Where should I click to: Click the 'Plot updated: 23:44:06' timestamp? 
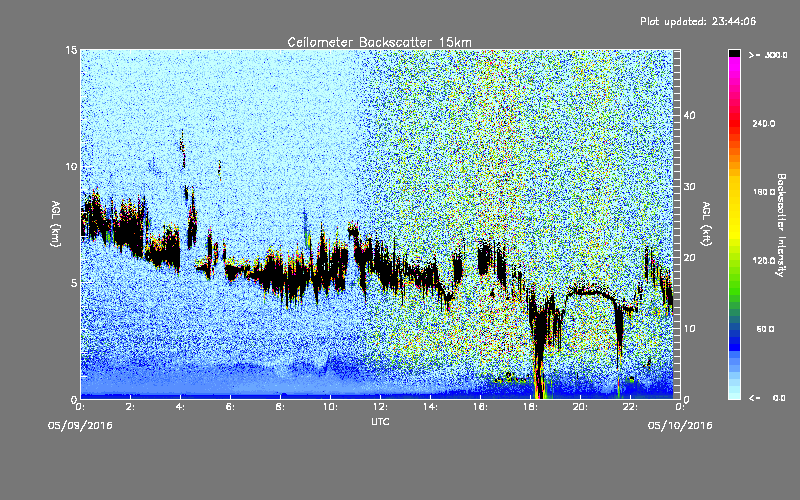[698, 21]
